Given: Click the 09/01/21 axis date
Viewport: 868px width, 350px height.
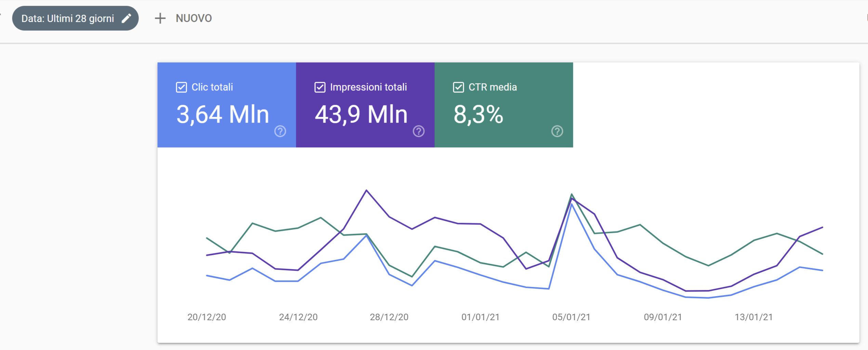Looking at the screenshot, I should [x=663, y=317].
